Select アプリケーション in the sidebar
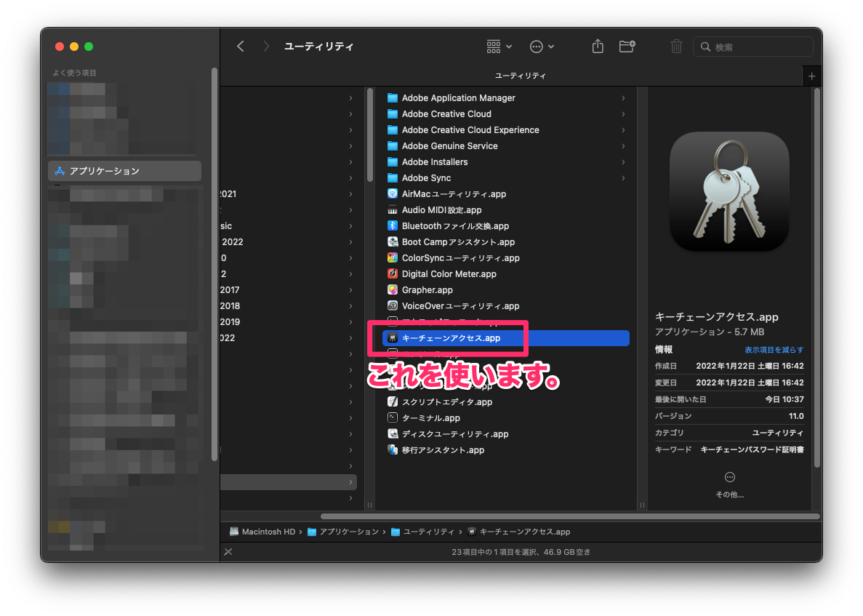Image resolution: width=863 pixels, height=616 pixels. tap(125, 171)
